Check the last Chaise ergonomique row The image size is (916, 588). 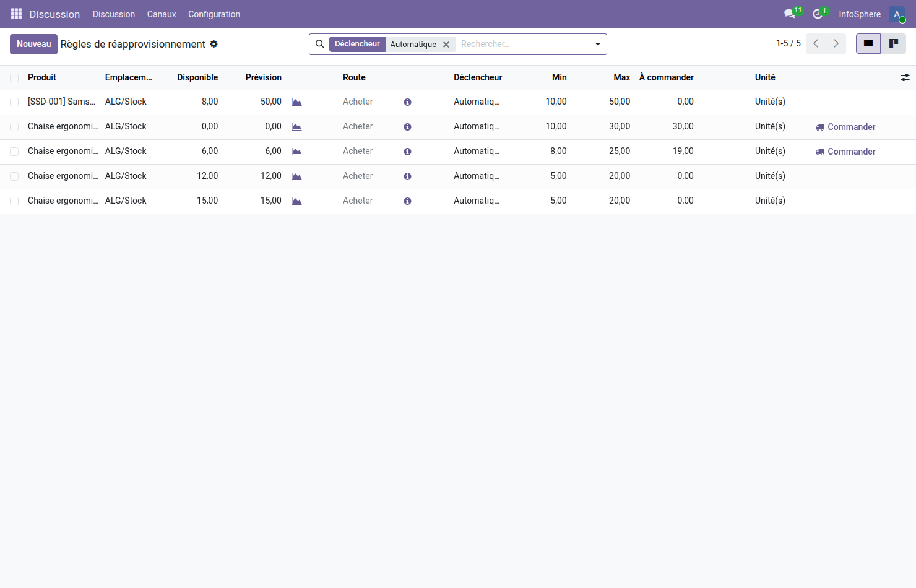[14, 201]
